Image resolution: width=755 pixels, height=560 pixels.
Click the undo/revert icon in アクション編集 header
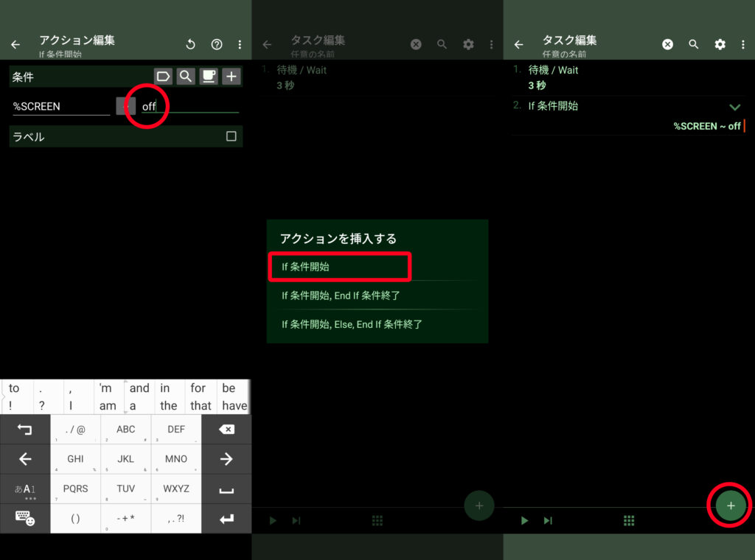[190, 45]
